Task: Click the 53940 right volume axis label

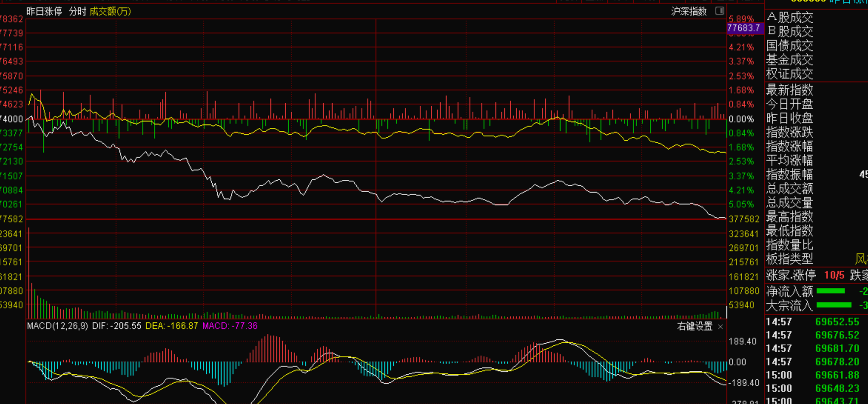Action: click(742, 305)
